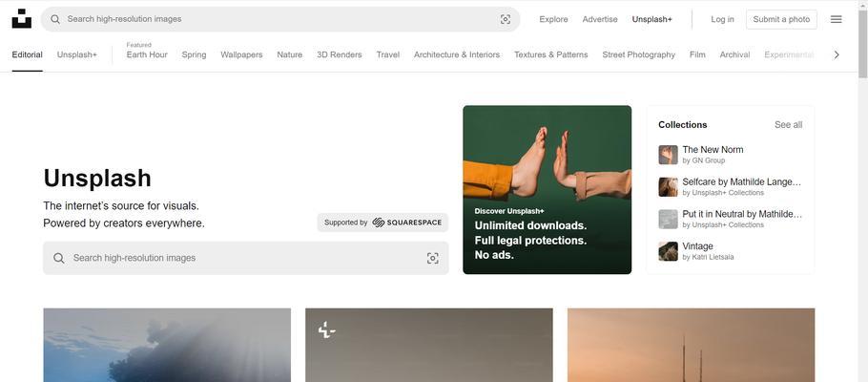Click Discover Unsplash+ promo card
Viewport: 868px width, 382px height.
(547, 190)
